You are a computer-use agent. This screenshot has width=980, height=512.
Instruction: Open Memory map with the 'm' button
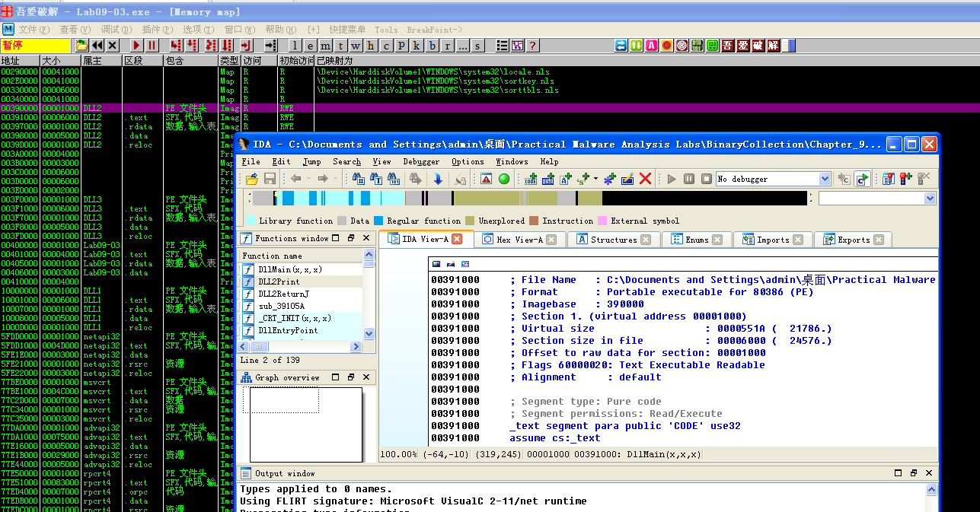point(326,46)
